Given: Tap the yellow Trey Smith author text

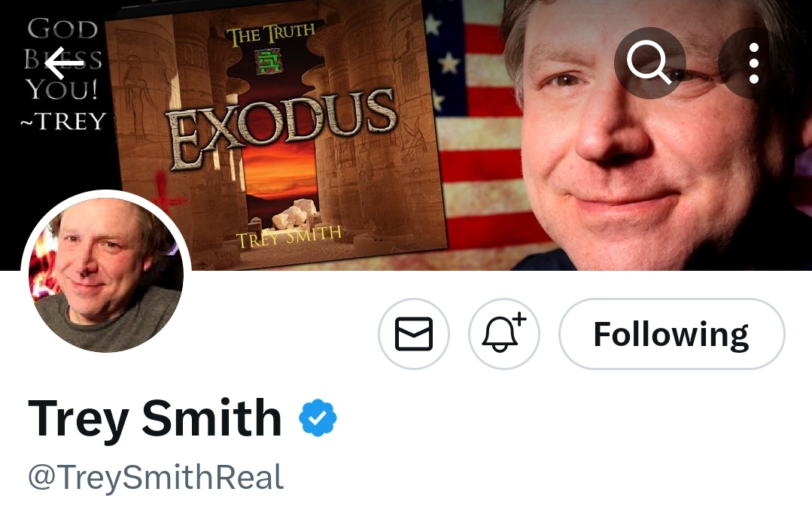Looking at the screenshot, I should pyautogui.click(x=289, y=237).
